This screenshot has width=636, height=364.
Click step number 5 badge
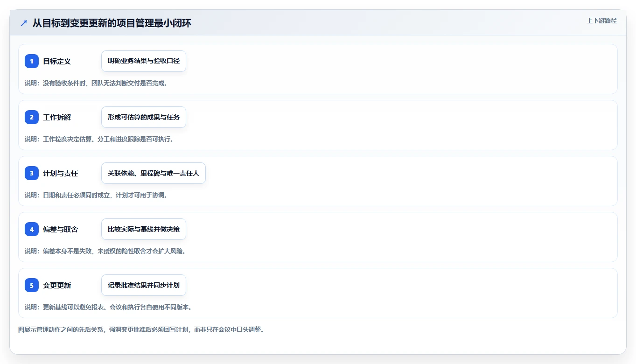pos(32,285)
